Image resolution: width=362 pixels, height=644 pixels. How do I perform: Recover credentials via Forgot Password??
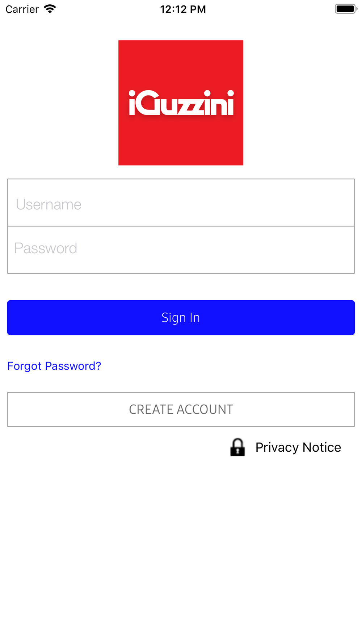tap(54, 366)
